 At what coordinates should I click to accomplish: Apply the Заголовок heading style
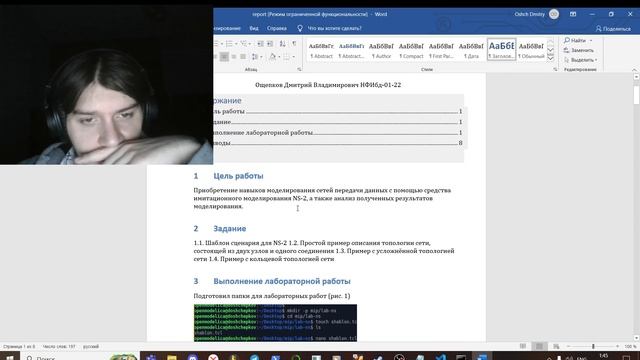(501, 50)
